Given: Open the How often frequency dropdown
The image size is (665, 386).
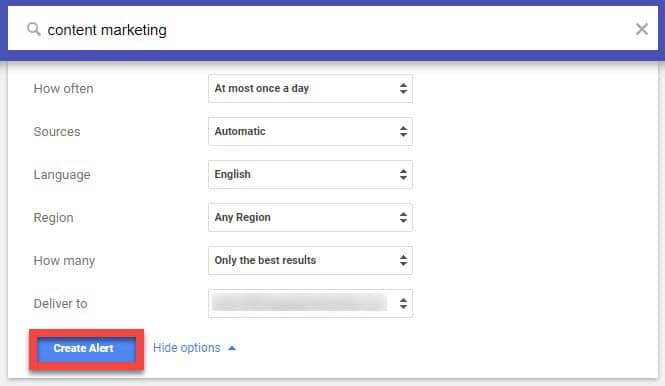Looking at the screenshot, I should coord(310,88).
